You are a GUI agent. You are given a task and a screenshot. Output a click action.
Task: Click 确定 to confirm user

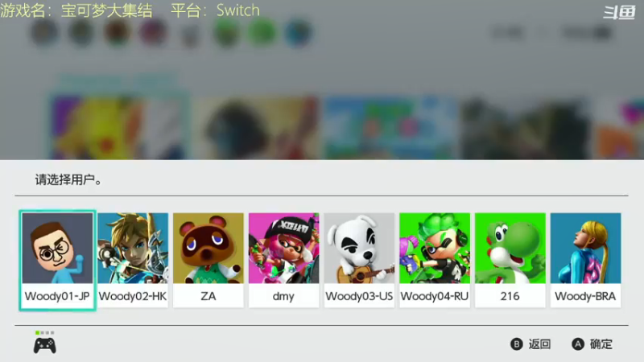(601, 344)
